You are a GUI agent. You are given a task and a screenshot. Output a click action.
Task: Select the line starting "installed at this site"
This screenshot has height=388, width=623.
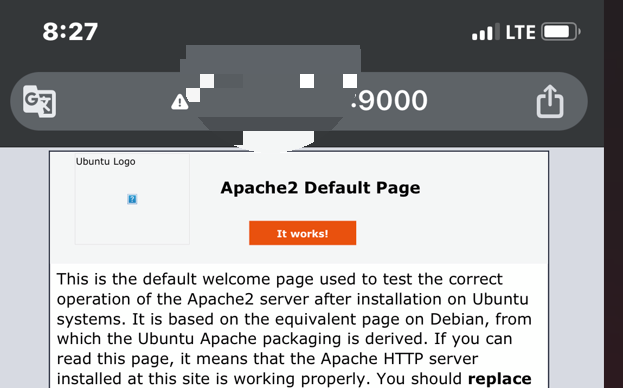(294, 378)
